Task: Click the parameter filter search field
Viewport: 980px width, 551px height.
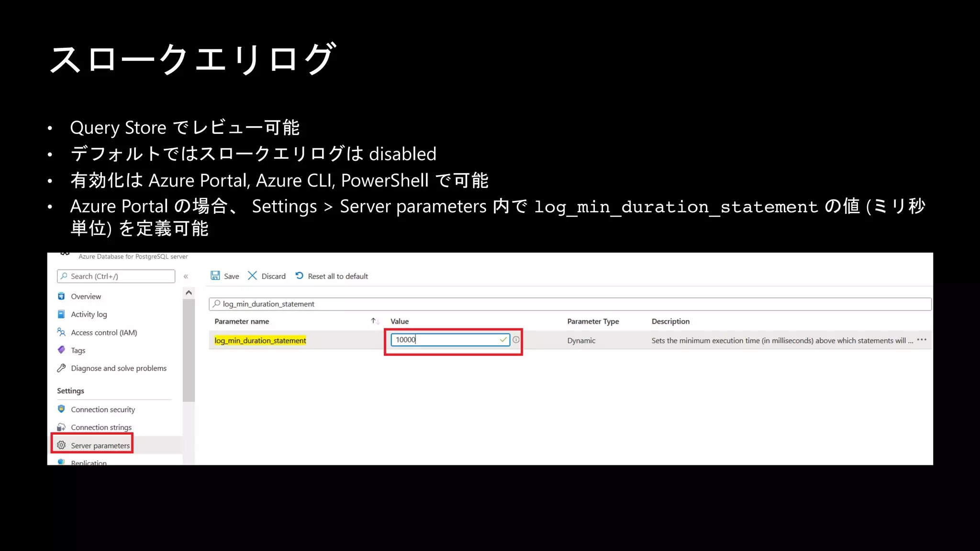Action: click(570, 304)
